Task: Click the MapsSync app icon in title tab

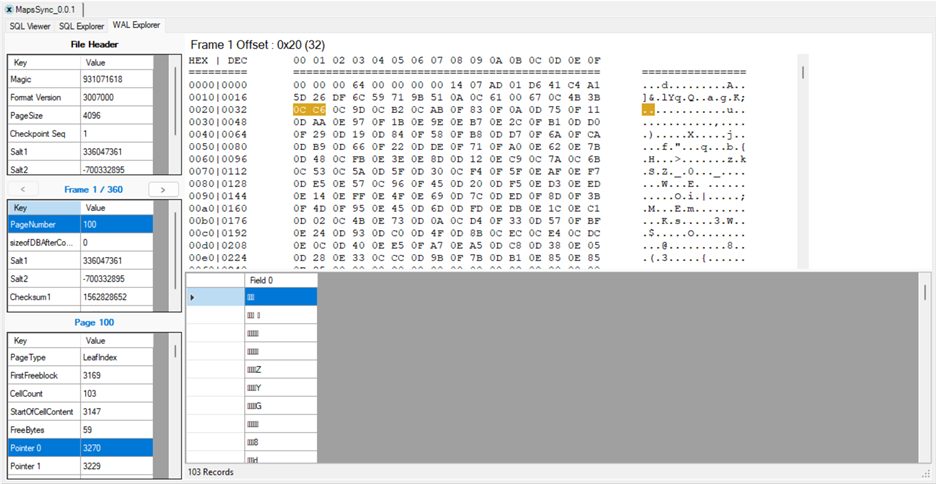Action: coord(9,9)
